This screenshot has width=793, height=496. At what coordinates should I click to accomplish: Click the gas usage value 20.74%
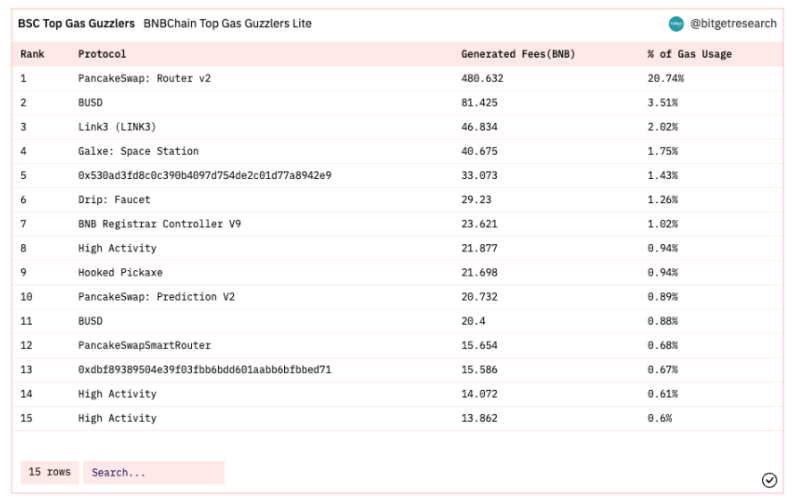pyautogui.click(x=666, y=78)
